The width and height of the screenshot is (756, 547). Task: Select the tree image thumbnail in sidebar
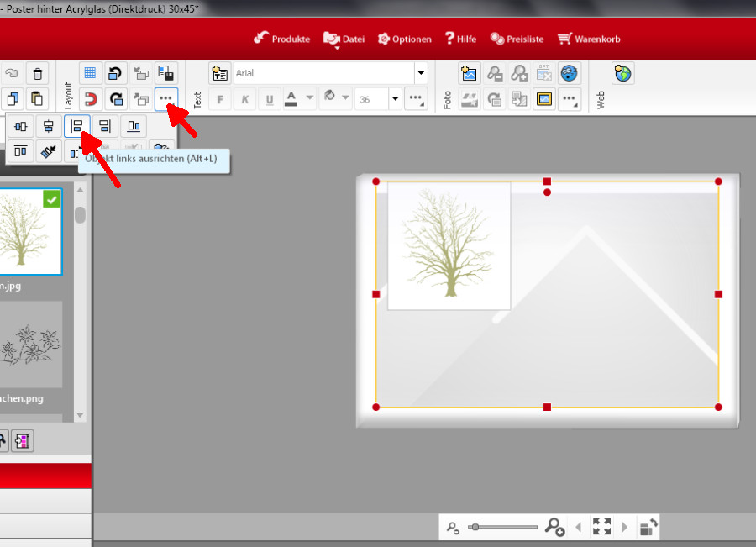point(29,232)
